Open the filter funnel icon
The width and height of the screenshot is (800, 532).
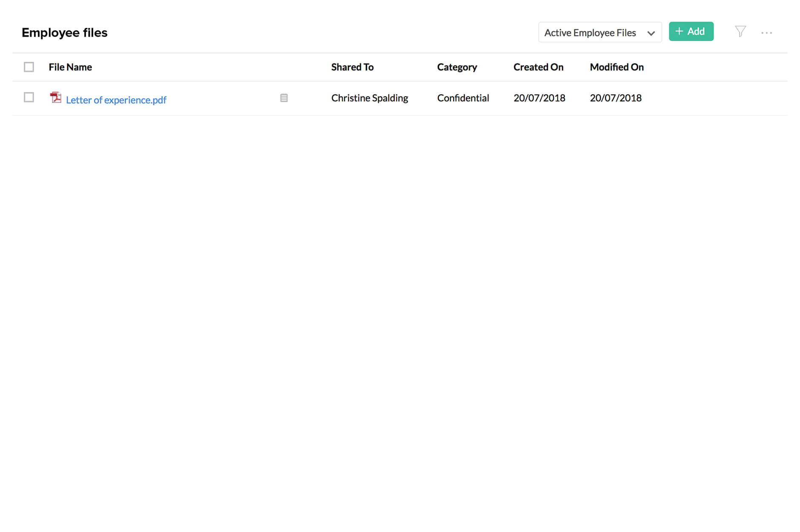(740, 31)
